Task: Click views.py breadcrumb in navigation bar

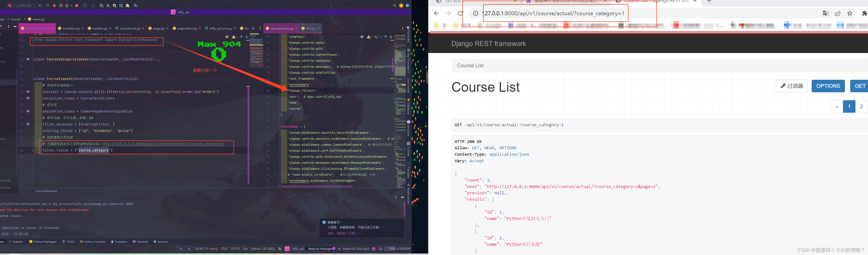Action: coord(36,19)
